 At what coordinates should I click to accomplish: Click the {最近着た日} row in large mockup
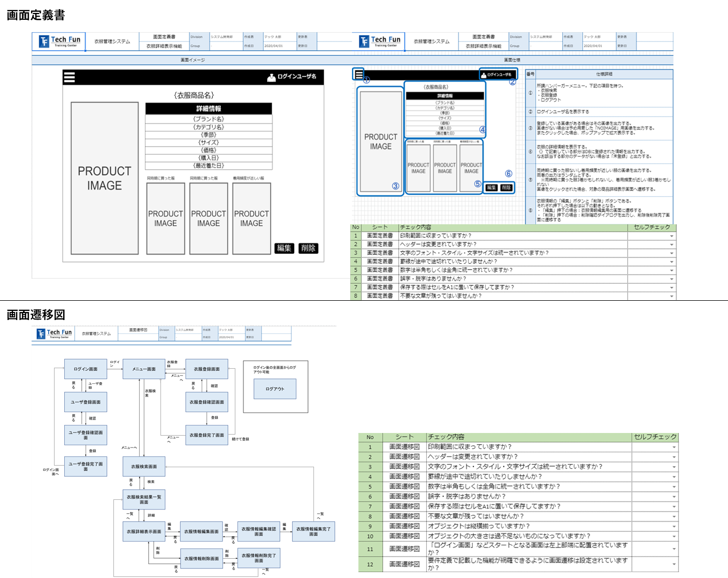pyautogui.click(x=209, y=166)
